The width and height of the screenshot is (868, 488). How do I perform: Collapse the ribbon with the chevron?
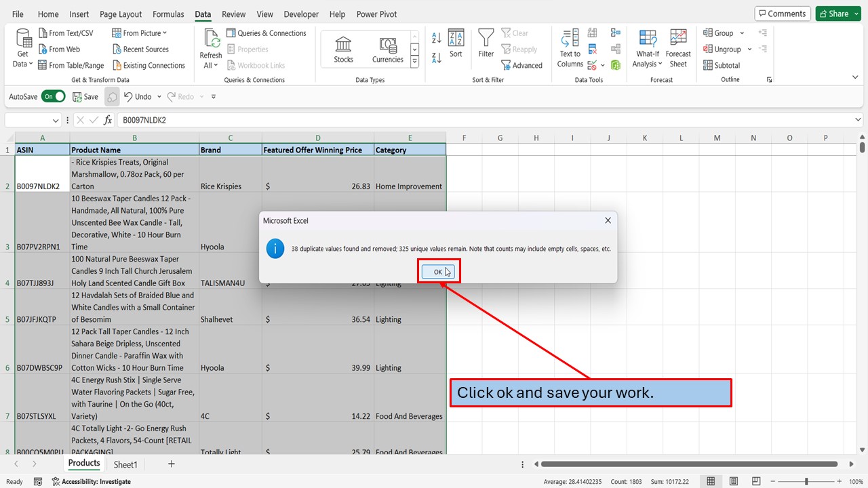[x=855, y=77]
